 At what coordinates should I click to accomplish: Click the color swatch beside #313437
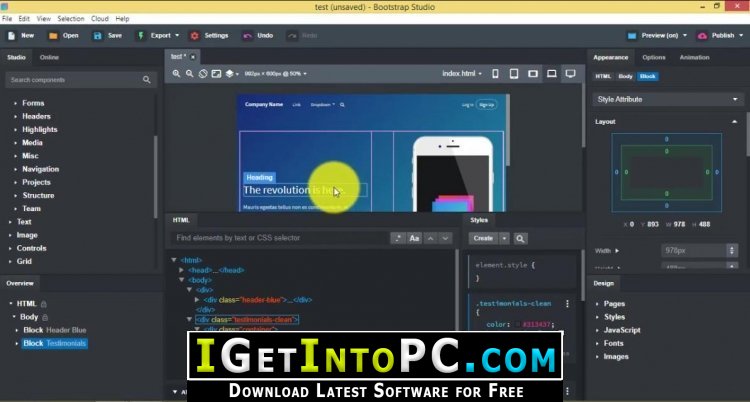click(517, 325)
